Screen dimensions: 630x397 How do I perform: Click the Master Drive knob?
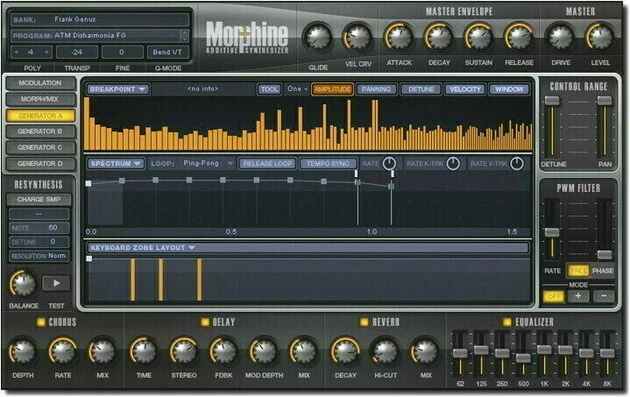560,37
